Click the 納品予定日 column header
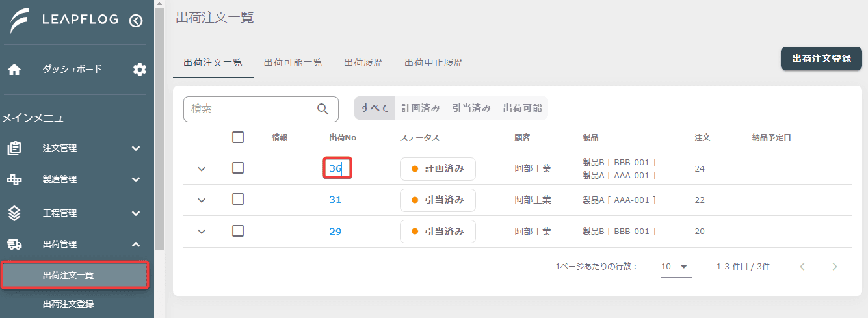Viewport: 868px width, 318px height. [771, 138]
